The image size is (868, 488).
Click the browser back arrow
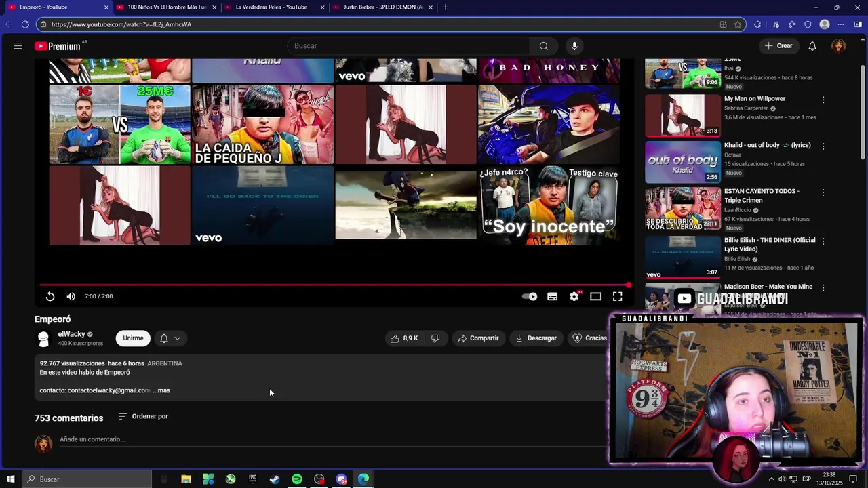(9, 24)
